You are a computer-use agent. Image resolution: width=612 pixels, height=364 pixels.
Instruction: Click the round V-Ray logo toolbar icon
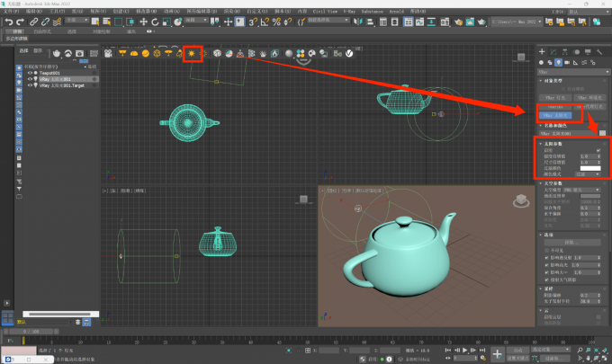(x=349, y=53)
